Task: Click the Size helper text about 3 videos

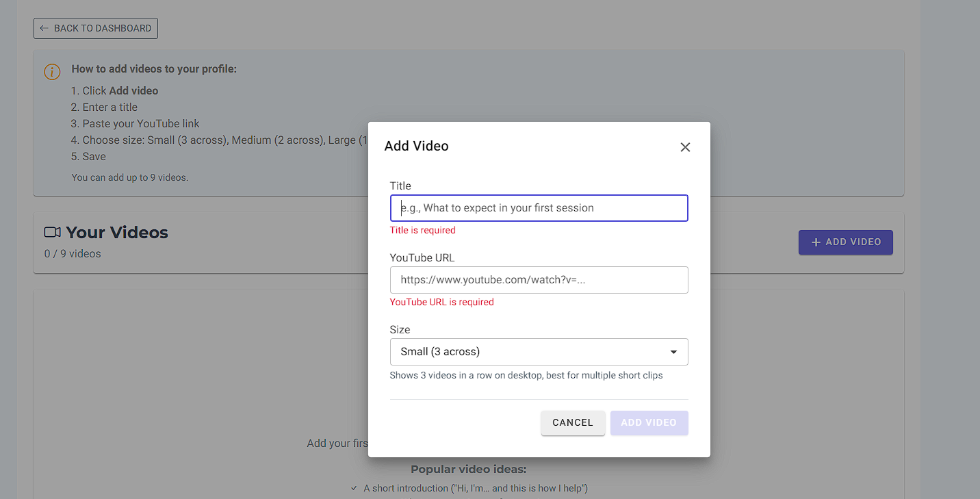Action: 526,375
